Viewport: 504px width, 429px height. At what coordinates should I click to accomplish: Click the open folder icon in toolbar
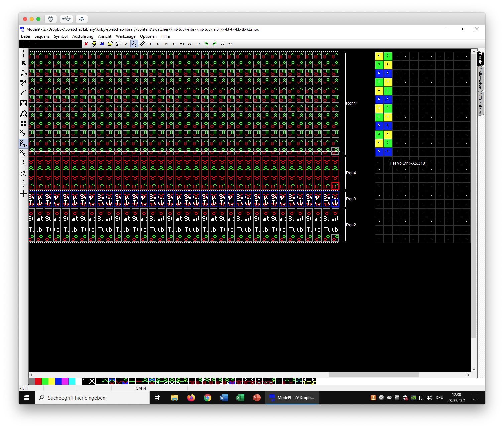[110, 44]
